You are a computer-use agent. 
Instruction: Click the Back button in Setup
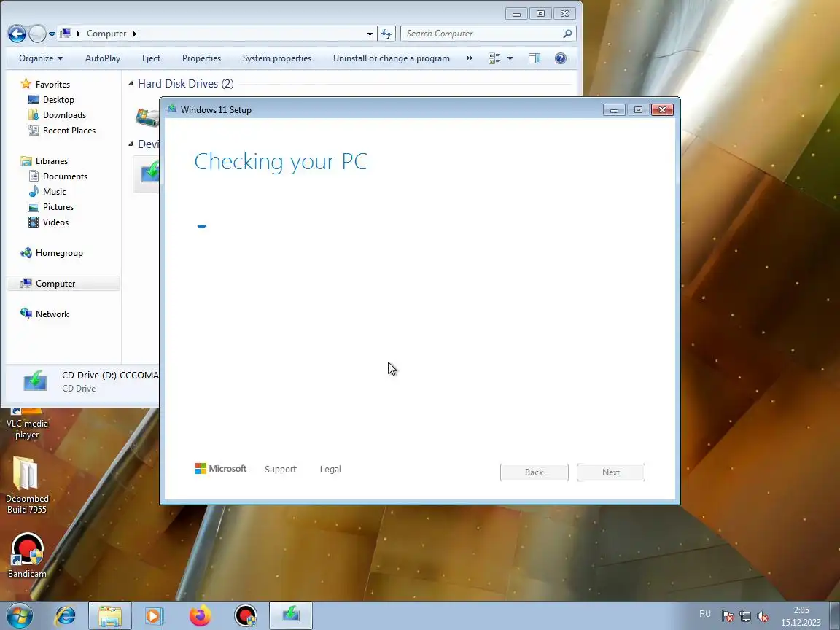pos(534,472)
